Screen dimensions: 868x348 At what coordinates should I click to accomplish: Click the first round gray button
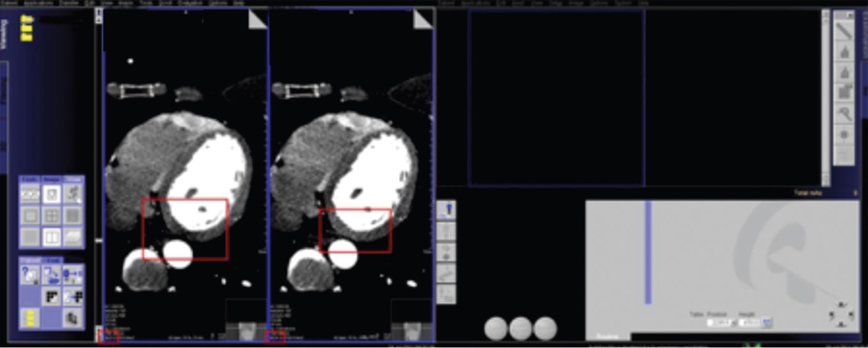pyautogui.click(x=495, y=328)
